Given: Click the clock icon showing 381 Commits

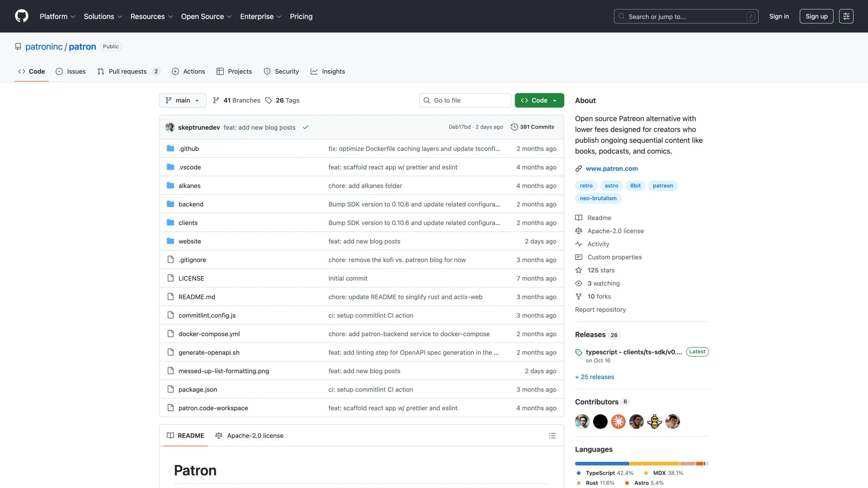Looking at the screenshot, I should (x=514, y=127).
